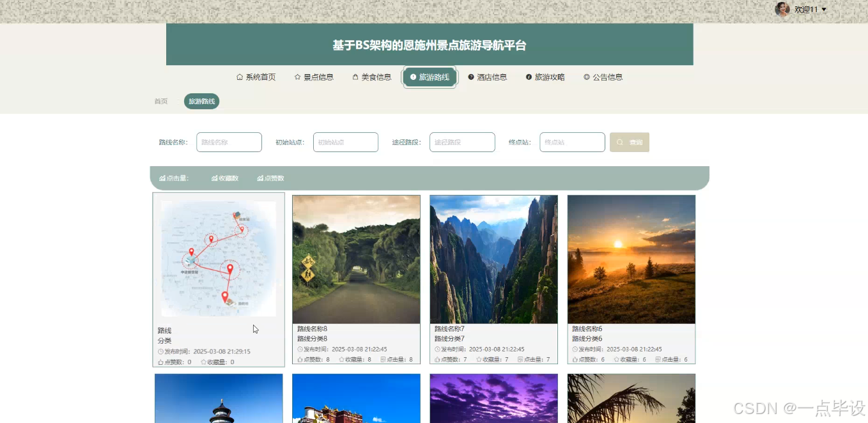Select the 酒店信息 menu item

(x=488, y=77)
